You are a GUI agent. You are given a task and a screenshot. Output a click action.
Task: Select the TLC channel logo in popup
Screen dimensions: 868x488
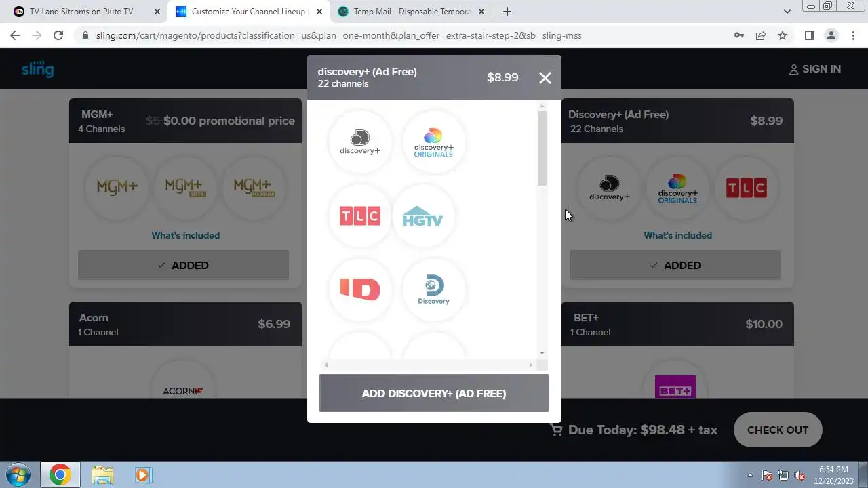coord(360,216)
